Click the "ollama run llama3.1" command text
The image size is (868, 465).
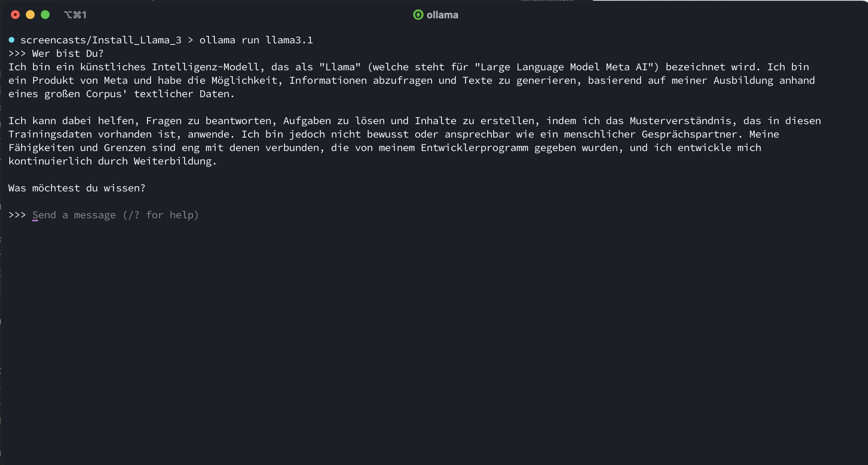coord(256,40)
